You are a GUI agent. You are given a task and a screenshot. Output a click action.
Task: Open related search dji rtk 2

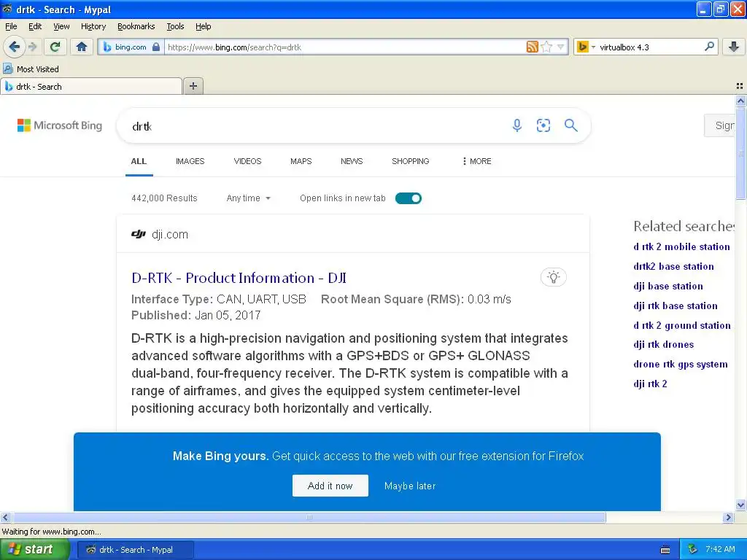650,384
